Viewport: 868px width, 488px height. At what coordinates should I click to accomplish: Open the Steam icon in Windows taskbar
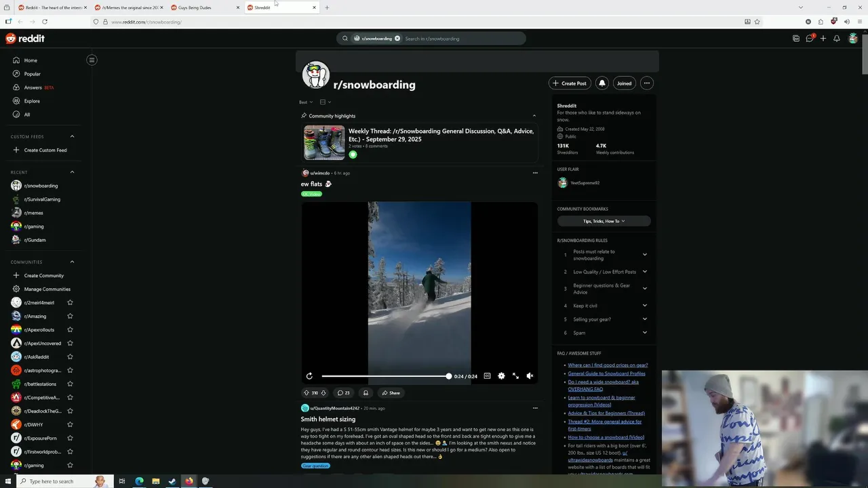point(172,481)
